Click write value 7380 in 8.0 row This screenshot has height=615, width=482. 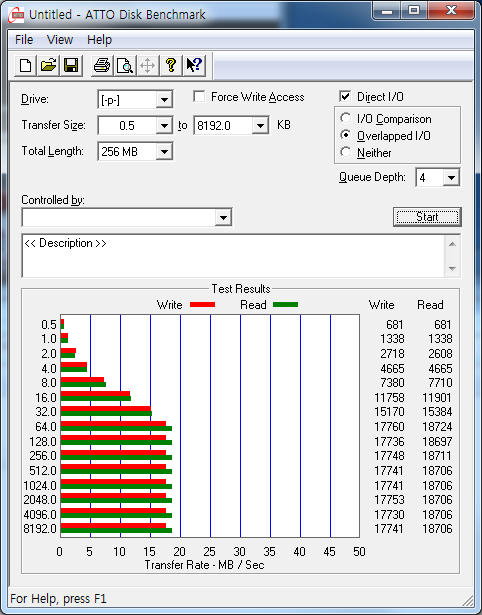coord(392,382)
